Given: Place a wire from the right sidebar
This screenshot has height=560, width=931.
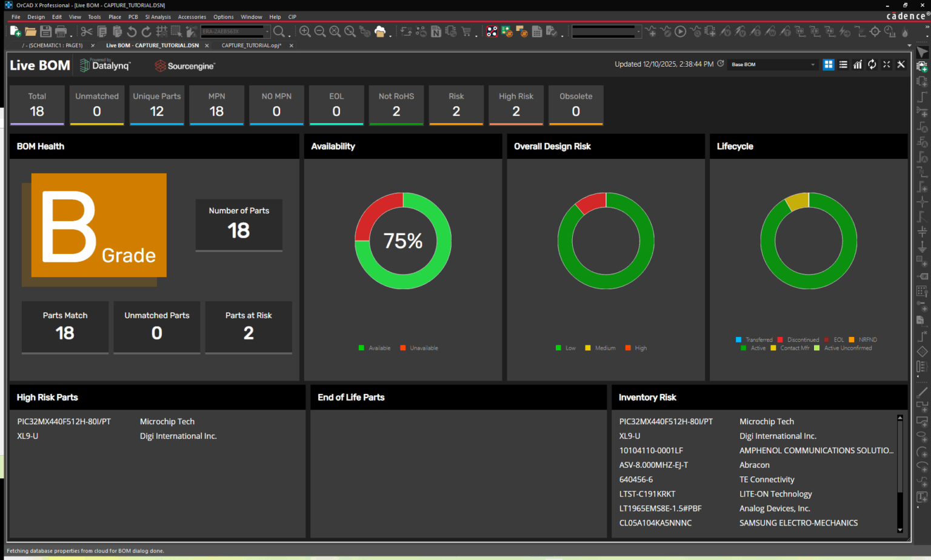Looking at the screenshot, I should pyautogui.click(x=922, y=97).
